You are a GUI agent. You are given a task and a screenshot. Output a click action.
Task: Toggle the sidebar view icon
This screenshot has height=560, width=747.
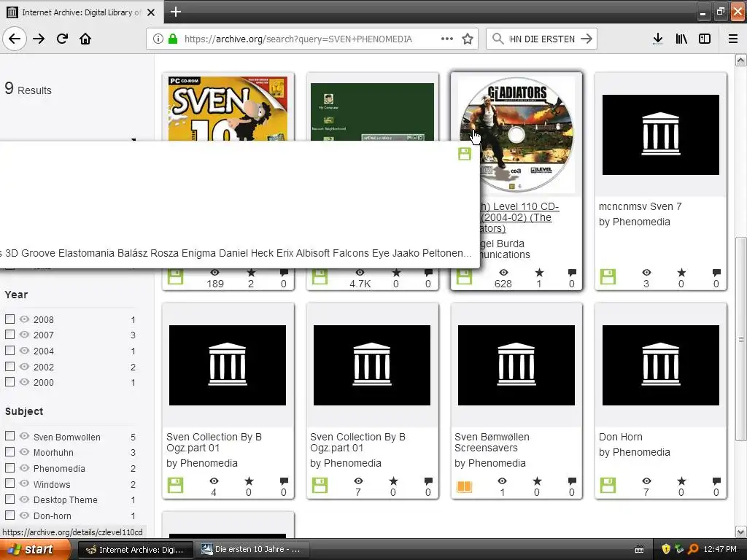(x=705, y=39)
